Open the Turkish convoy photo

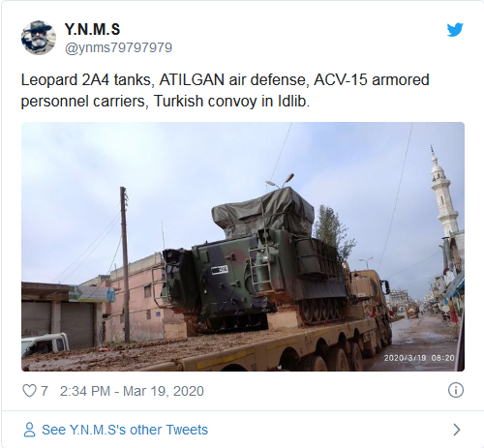pos(243,247)
